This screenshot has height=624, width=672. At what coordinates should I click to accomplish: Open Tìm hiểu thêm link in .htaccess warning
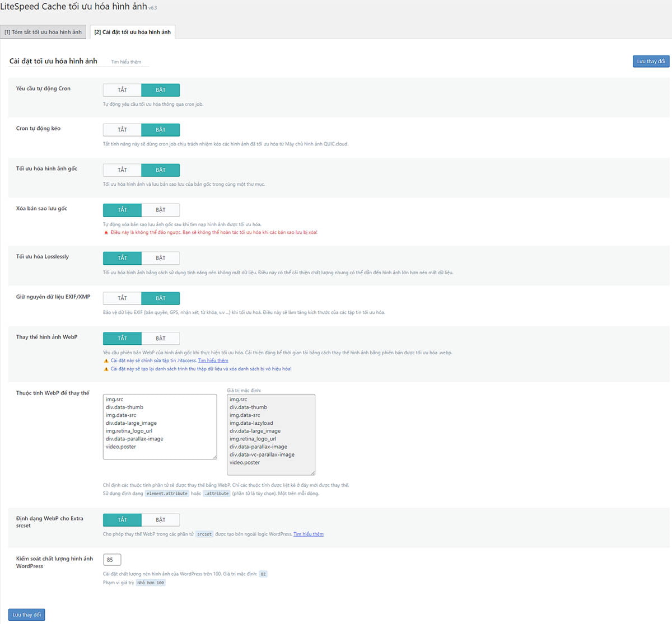click(213, 361)
